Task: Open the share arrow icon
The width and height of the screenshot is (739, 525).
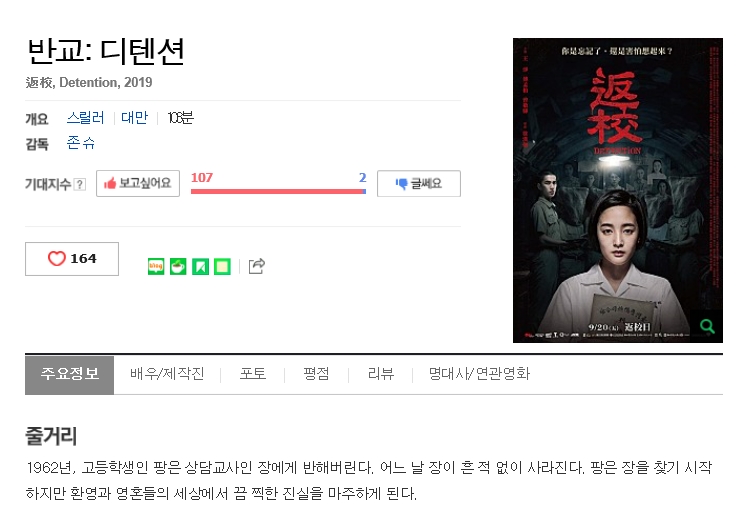Action: click(x=256, y=266)
